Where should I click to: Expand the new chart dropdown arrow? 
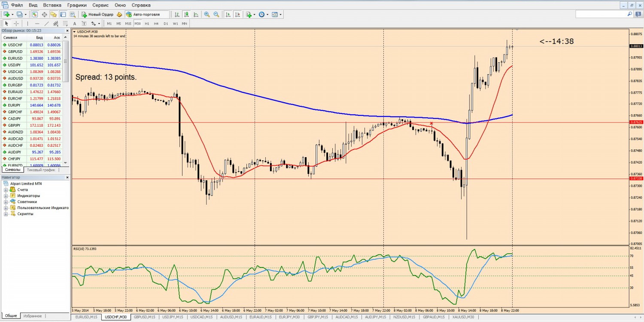tap(12, 14)
